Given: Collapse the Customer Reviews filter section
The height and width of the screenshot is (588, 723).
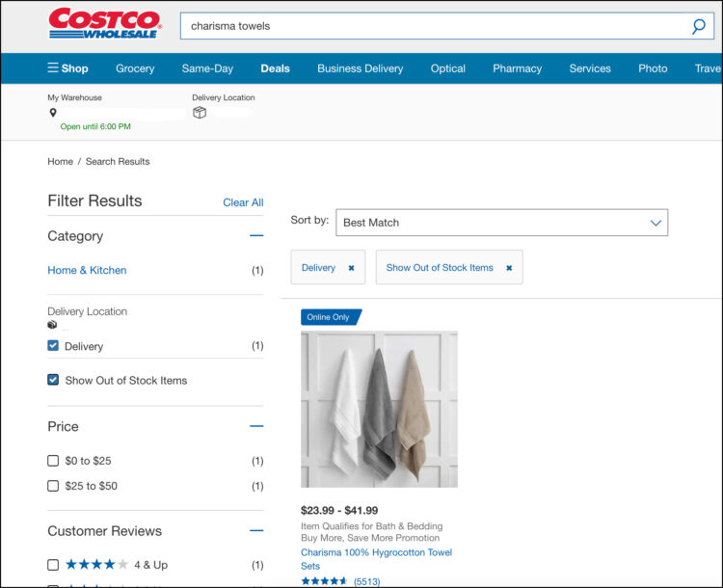Looking at the screenshot, I should 256,531.
